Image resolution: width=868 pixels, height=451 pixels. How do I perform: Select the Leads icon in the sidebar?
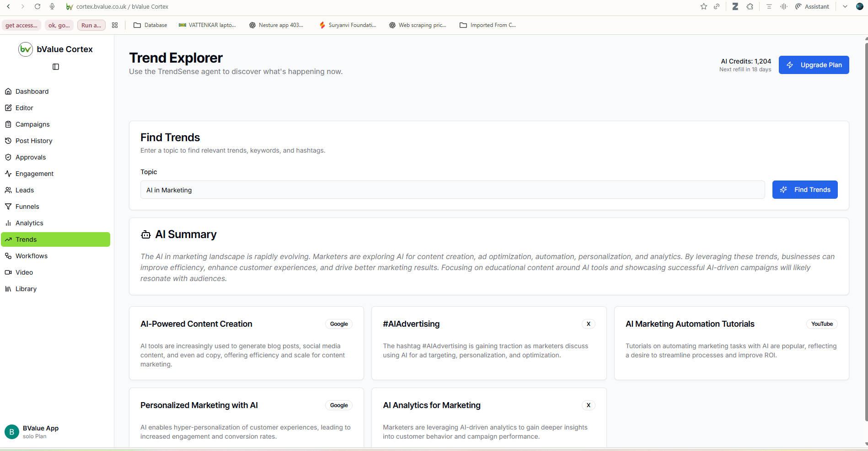pyautogui.click(x=8, y=190)
